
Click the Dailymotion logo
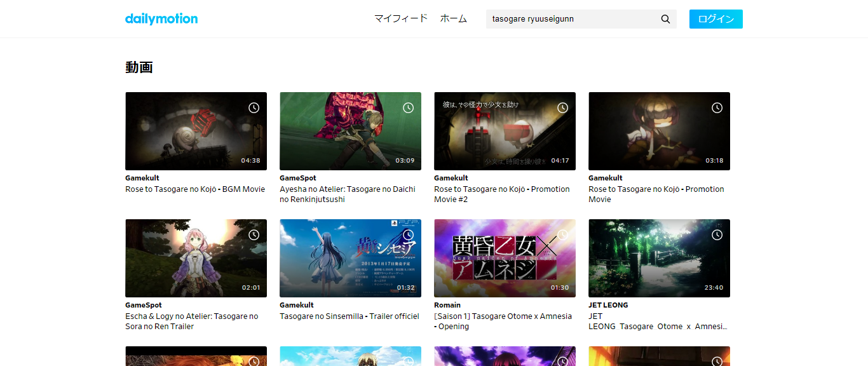[161, 18]
